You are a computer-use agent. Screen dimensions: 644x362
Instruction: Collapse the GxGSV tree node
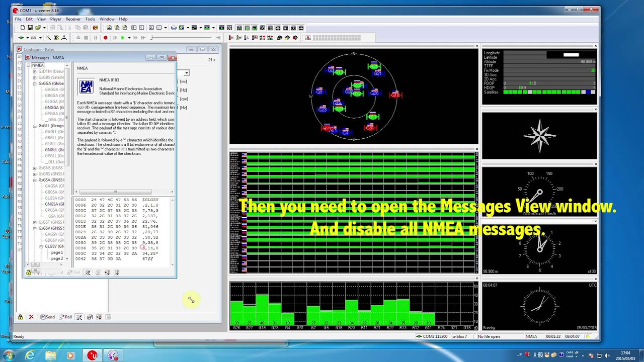(x=35, y=228)
